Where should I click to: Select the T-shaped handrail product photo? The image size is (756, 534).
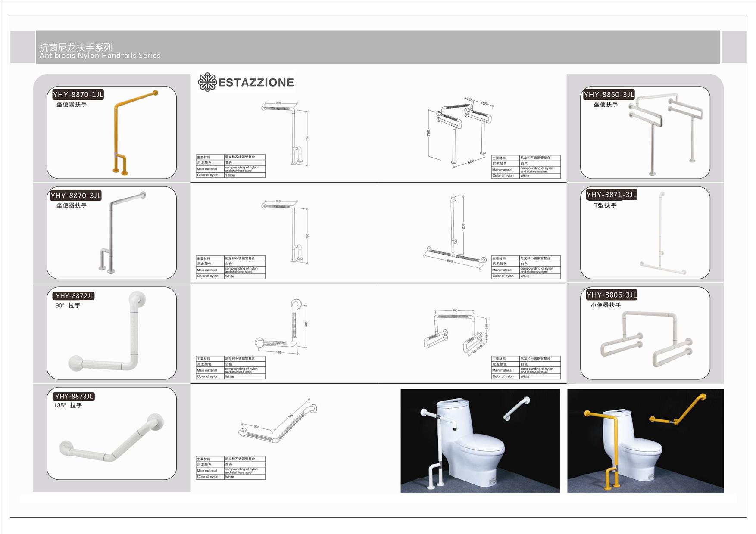(662, 235)
